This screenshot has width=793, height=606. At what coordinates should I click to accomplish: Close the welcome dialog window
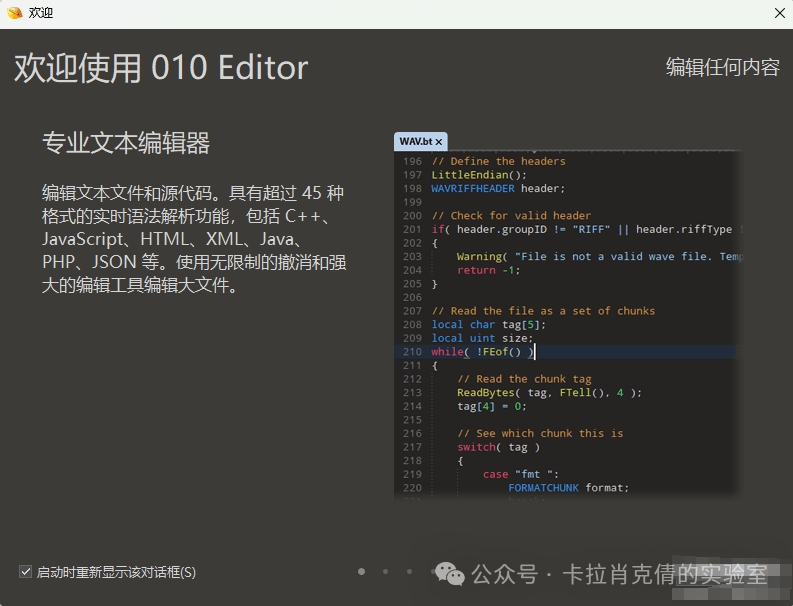pyautogui.click(x=779, y=13)
